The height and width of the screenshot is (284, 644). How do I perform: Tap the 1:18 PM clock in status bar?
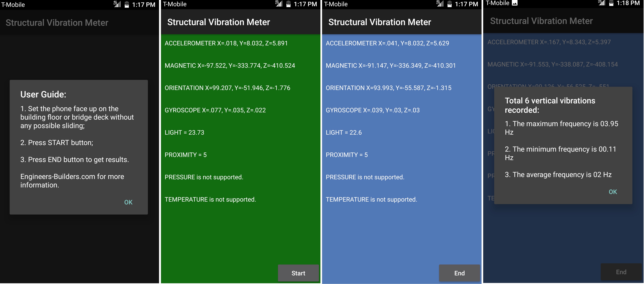(628, 3)
